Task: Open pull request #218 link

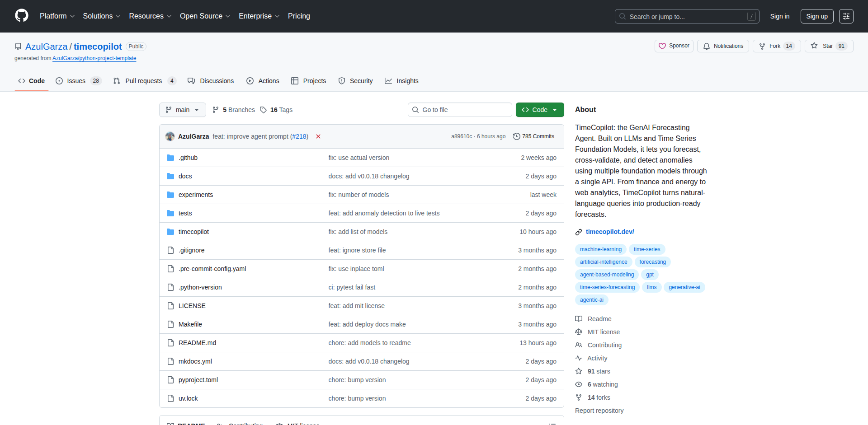Action: tap(299, 136)
